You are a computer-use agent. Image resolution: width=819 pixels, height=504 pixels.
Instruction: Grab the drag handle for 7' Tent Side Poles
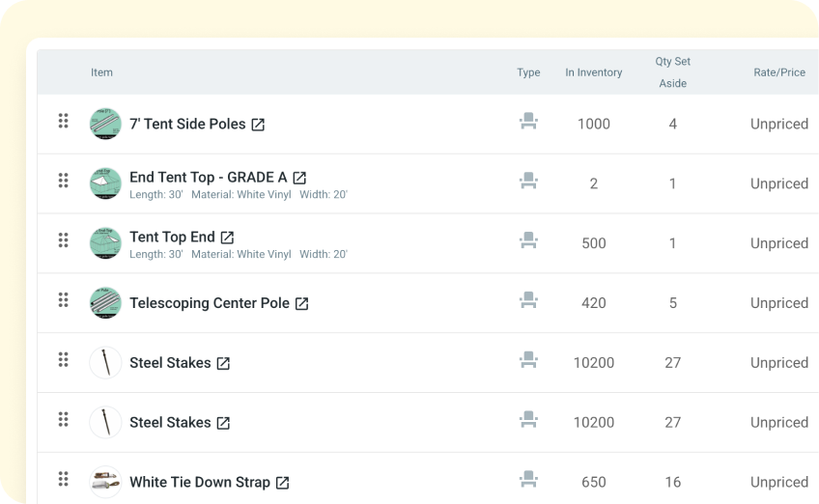pos(63,121)
